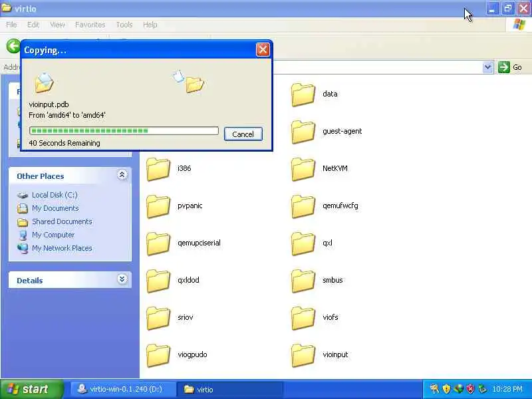The image size is (532, 399).
Task: Open the smbus folder icon
Action: tap(303, 281)
